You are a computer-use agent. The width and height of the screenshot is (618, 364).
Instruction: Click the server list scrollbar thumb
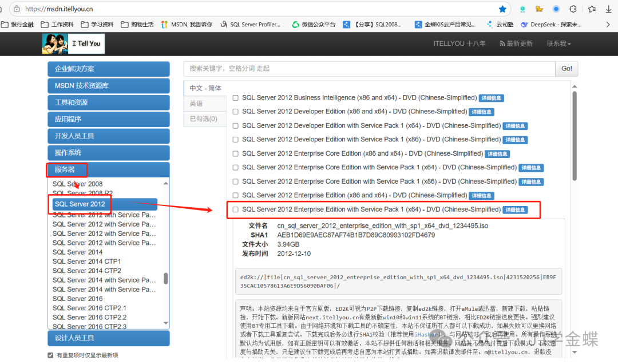click(x=166, y=278)
